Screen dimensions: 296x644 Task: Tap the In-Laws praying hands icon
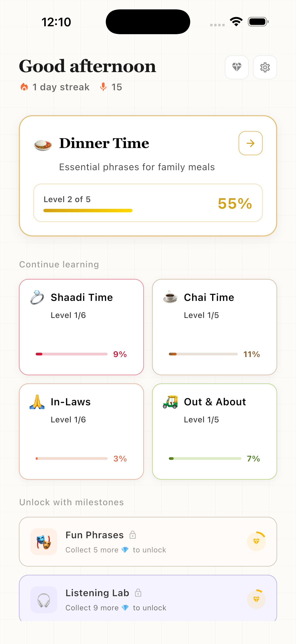click(37, 402)
